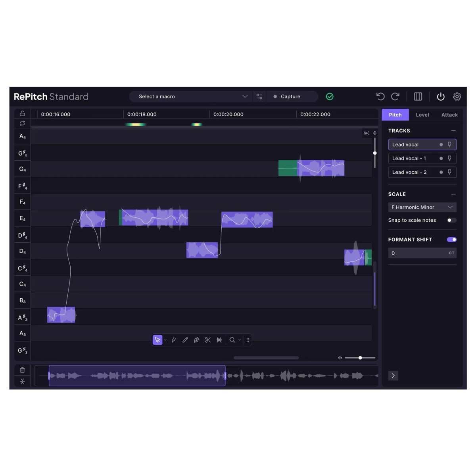Viewport: 476px width, 476px height.
Task: Toggle loop mode in the left sidebar
Action: click(22, 123)
